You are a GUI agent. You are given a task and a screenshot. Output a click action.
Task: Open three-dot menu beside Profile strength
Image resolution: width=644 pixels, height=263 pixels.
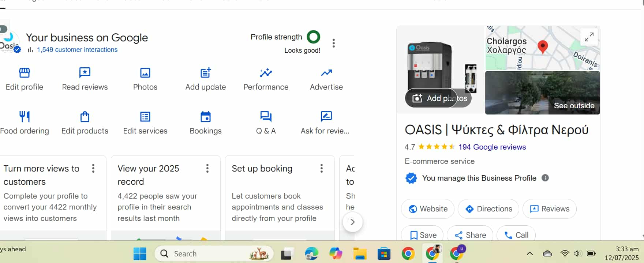point(333,43)
